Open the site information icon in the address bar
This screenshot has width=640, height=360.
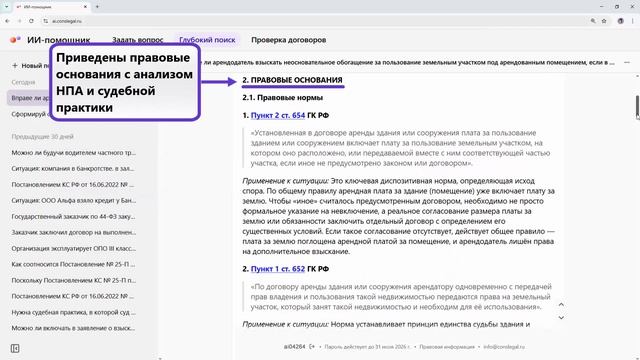(x=46, y=21)
